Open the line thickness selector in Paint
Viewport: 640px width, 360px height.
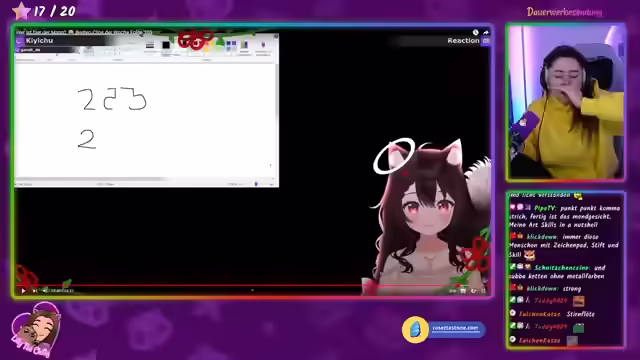pyautogui.click(x=150, y=45)
